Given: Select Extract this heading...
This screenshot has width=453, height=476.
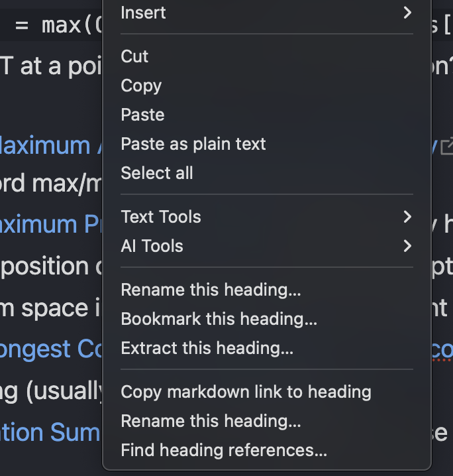Looking at the screenshot, I should (x=267, y=348).
